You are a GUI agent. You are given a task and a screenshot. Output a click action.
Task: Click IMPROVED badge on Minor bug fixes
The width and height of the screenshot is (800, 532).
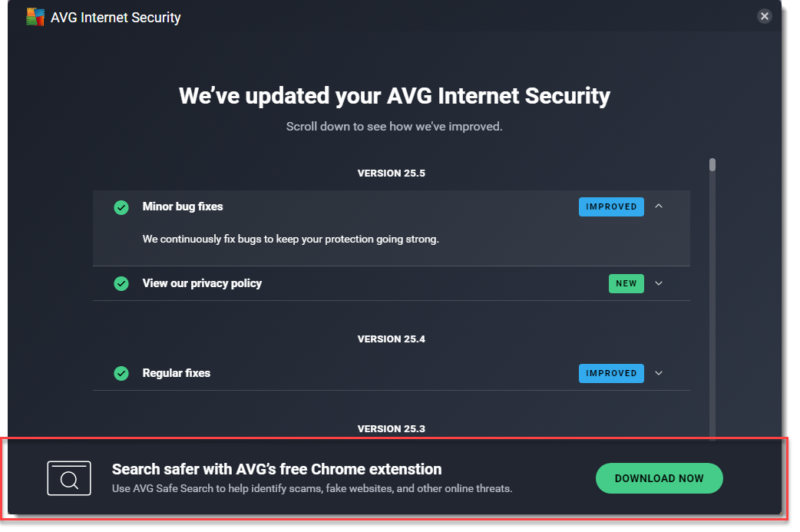[x=611, y=207]
